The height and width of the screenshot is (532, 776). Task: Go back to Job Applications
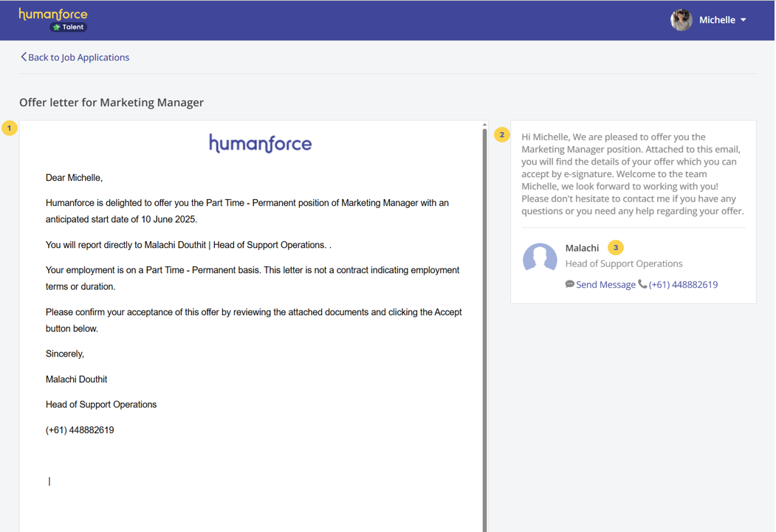[78, 57]
